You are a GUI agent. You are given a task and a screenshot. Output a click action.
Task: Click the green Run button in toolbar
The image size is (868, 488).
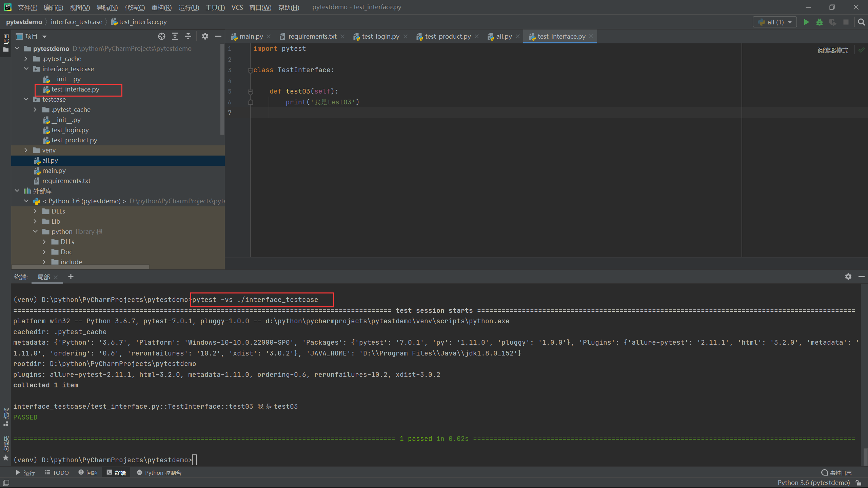pyautogui.click(x=806, y=22)
